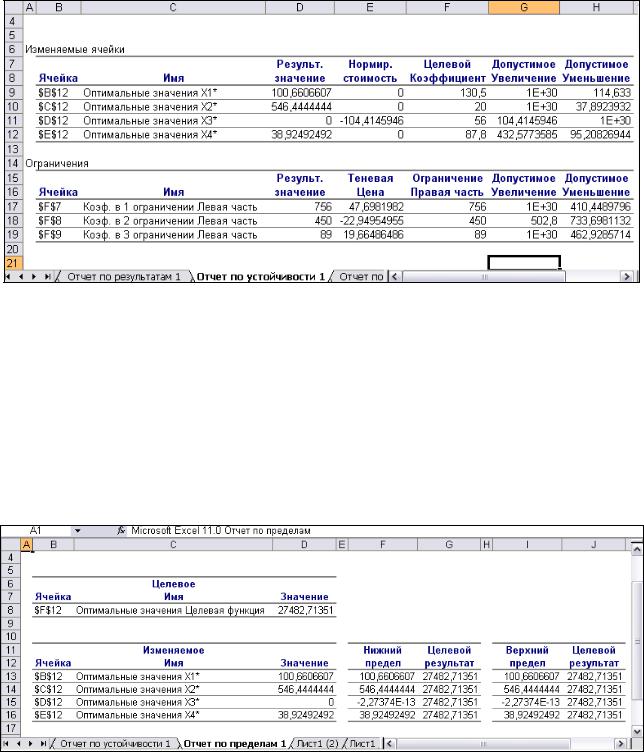Click allowable increase '502,8'
The image size is (644, 752).
[544, 221]
